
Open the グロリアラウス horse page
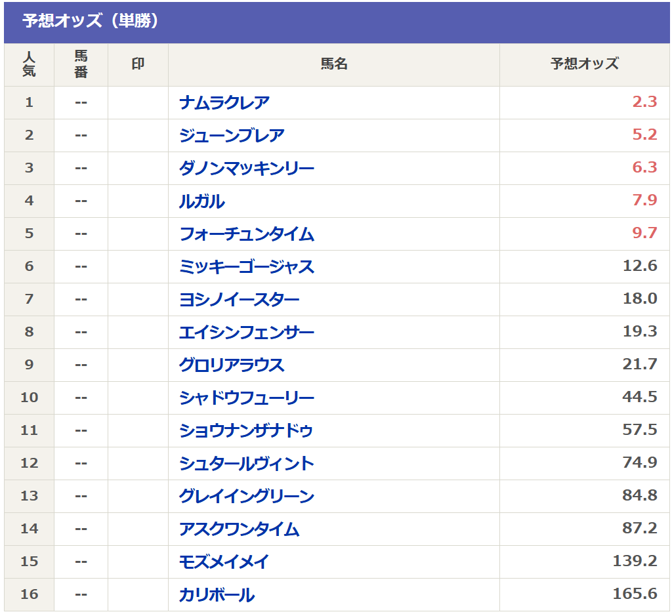click(x=232, y=365)
